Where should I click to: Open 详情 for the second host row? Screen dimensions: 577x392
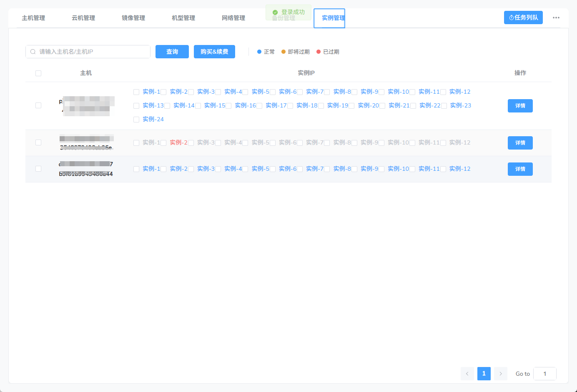coord(520,143)
